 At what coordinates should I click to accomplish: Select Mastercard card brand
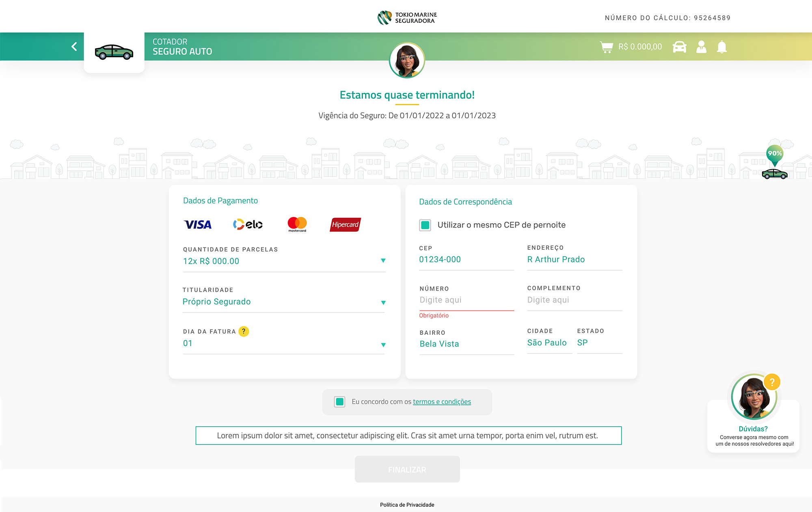pyautogui.click(x=297, y=224)
